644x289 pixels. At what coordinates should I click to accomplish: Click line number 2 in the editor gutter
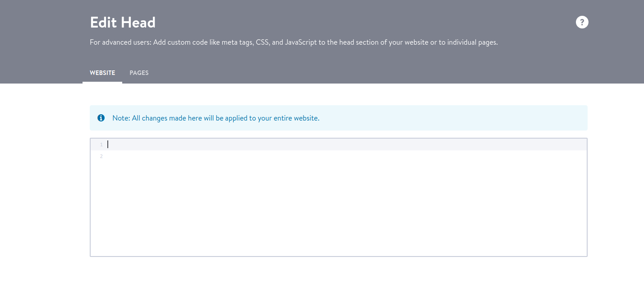[101, 156]
